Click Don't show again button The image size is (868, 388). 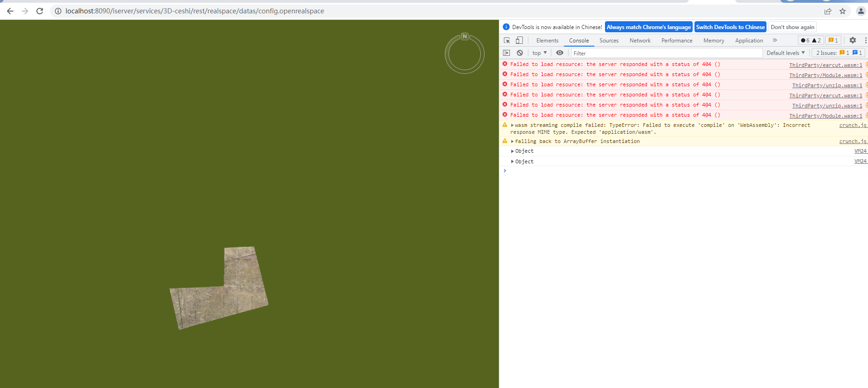pyautogui.click(x=792, y=27)
